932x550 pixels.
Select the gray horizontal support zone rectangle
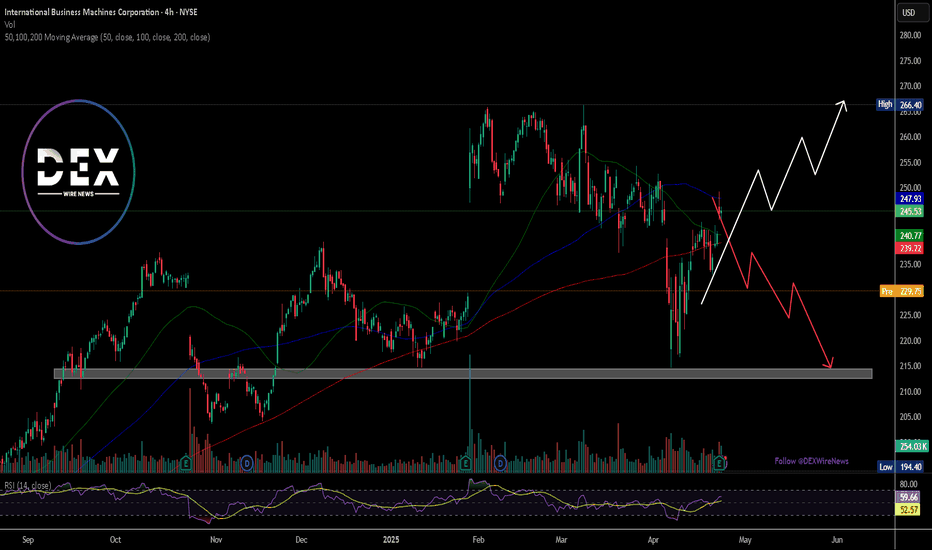[x=463, y=373]
